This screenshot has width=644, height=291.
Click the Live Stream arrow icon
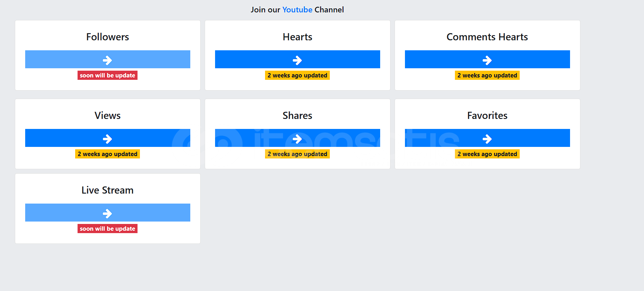point(107,213)
